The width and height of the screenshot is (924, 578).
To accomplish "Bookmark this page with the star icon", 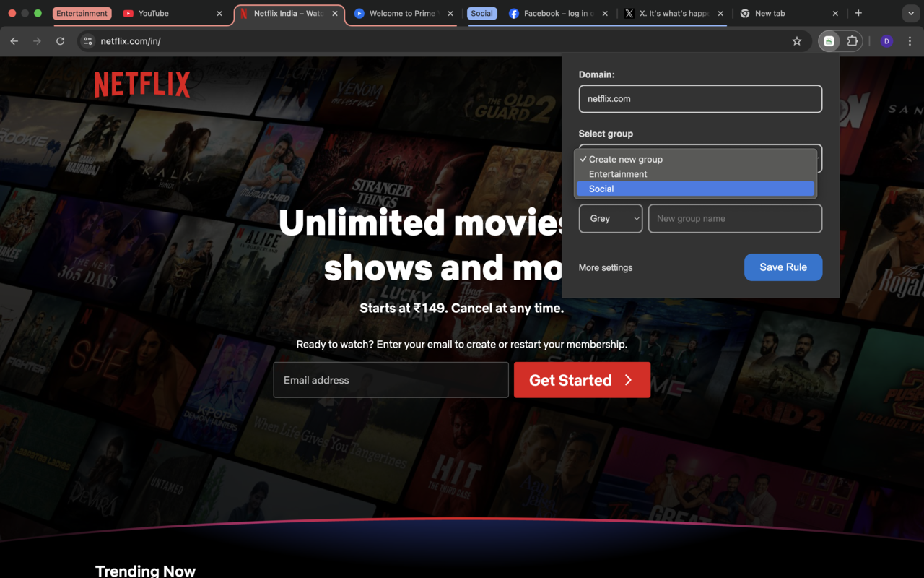I will pos(797,41).
